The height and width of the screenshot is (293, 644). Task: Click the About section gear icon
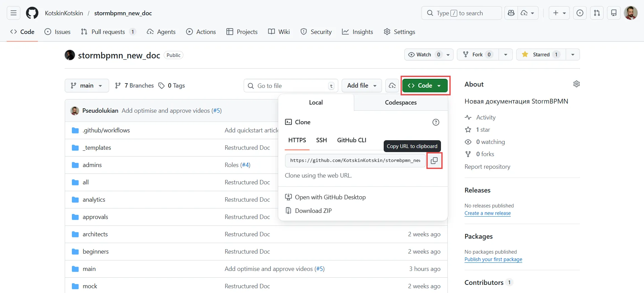coord(576,84)
